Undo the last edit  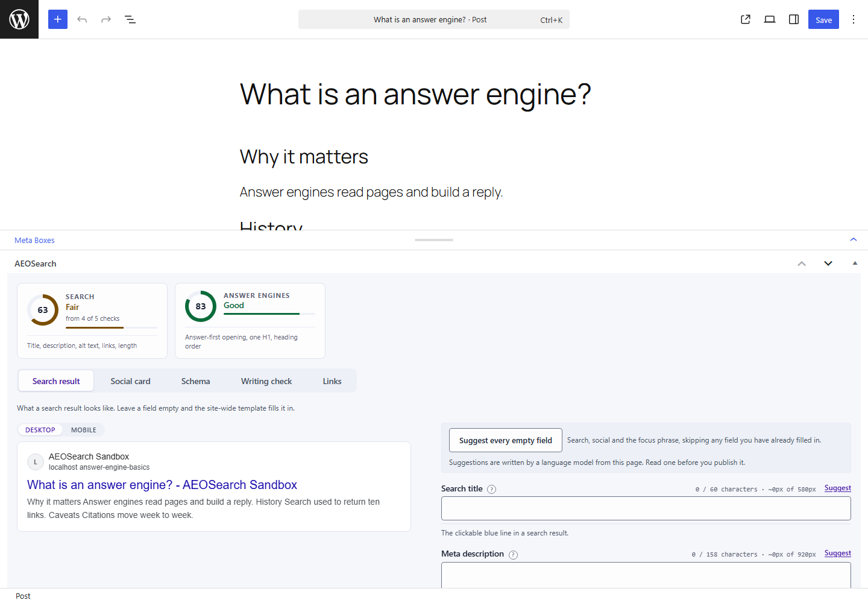[82, 19]
